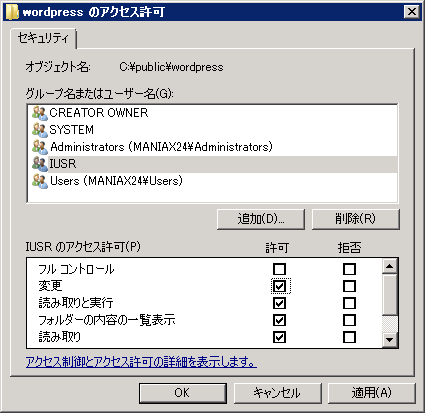Click the SYSTEM group icon
The height and width of the screenshot is (413, 425).
(x=40, y=130)
